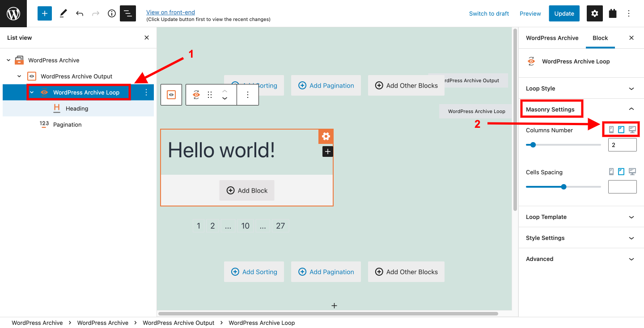Image resolution: width=644 pixels, height=328 pixels.
Task: Click the Cells Spacing slider handle
Action: pos(563,187)
